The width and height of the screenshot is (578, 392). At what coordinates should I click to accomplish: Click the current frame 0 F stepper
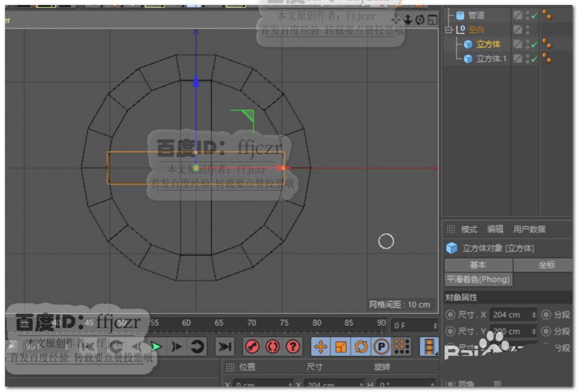pos(434,326)
